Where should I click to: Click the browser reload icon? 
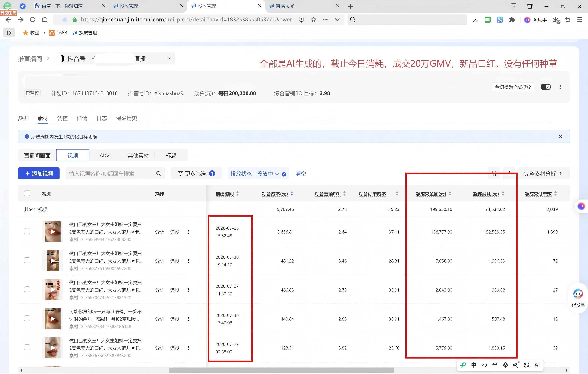(x=33, y=20)
